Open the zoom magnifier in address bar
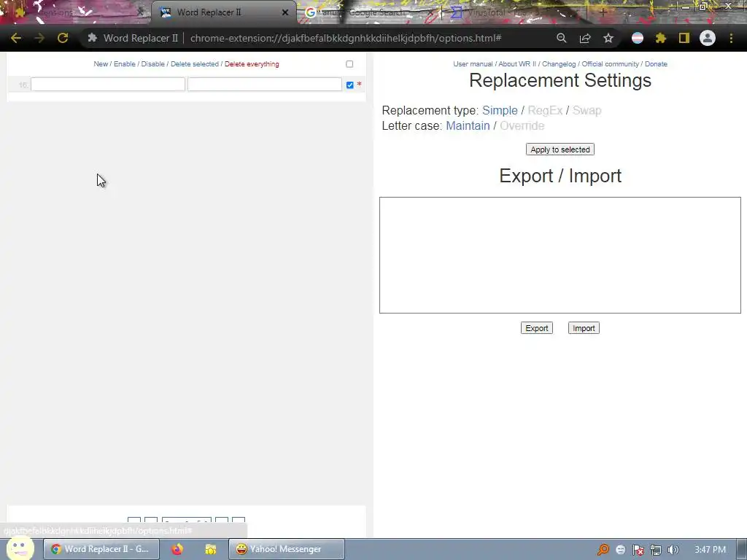This screenshot has width=747, height=560. [x=562, y=38]
